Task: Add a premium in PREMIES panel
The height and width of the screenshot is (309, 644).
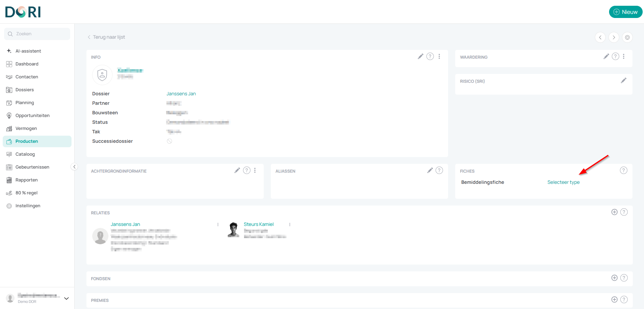Action: coord(614,300)
